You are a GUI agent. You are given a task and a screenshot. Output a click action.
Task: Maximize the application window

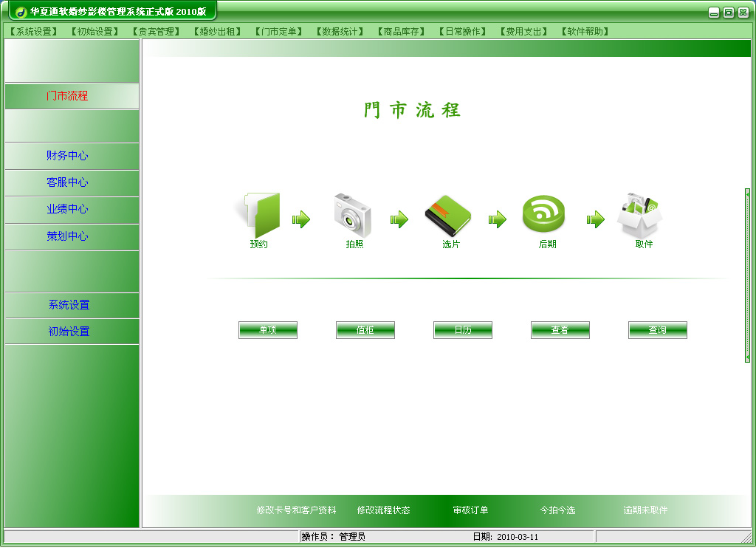[729, 13]
